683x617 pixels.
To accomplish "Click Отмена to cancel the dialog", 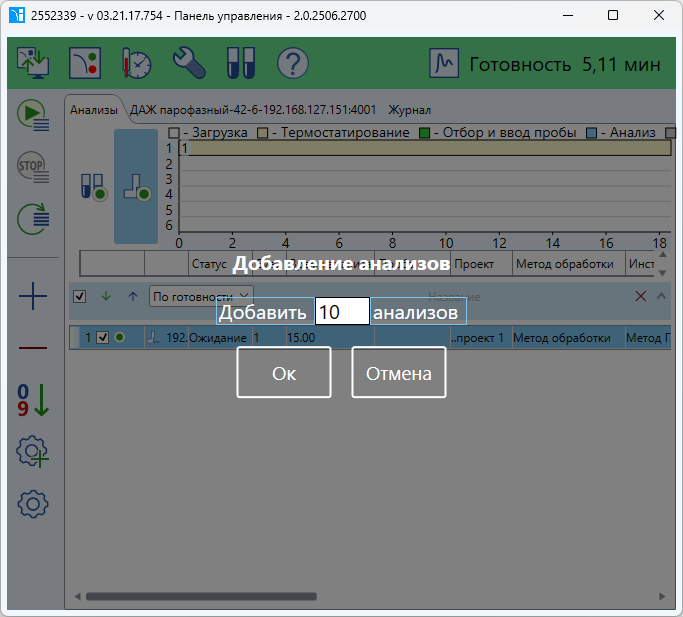I will 398,373.
